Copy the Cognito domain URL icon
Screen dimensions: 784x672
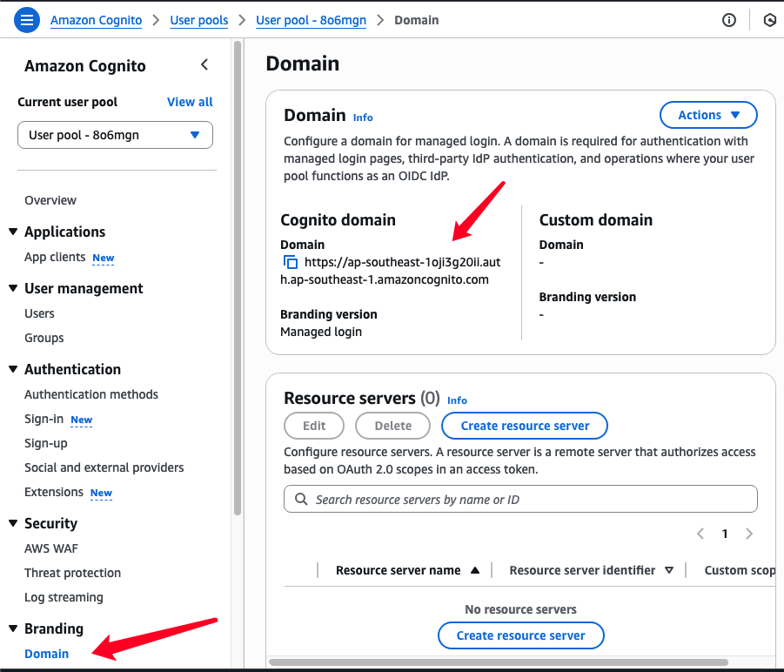(291, 262)
